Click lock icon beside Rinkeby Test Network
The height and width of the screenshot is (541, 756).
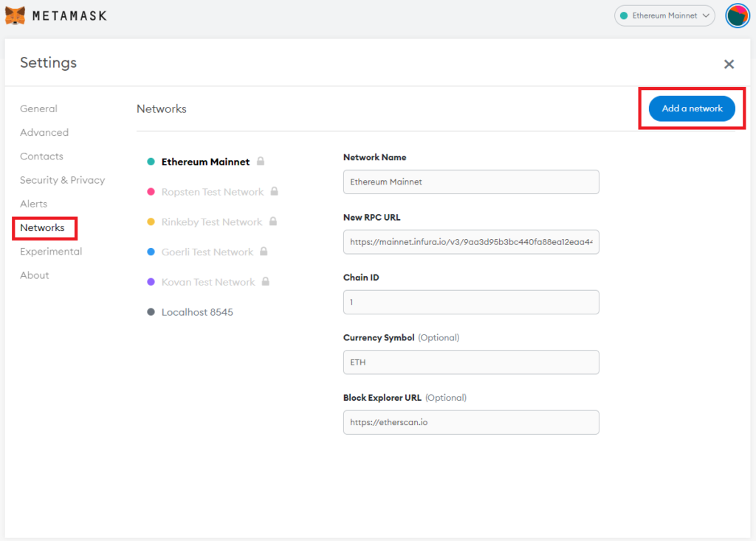tap(273, 221)
